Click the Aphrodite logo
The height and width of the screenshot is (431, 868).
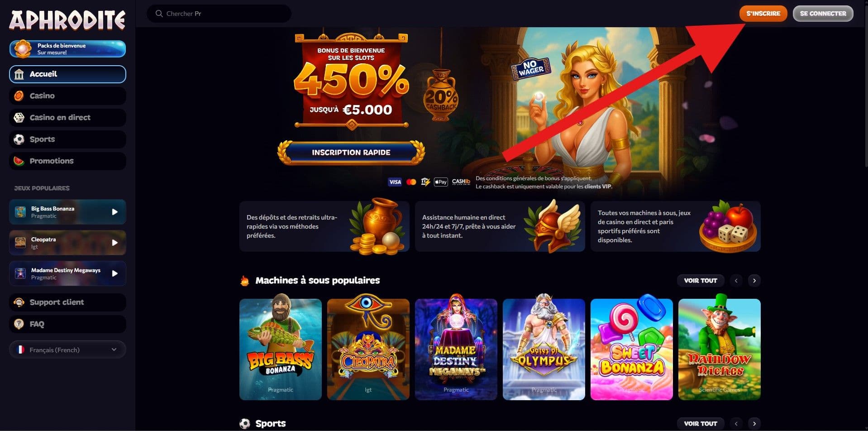click(67, 20)
